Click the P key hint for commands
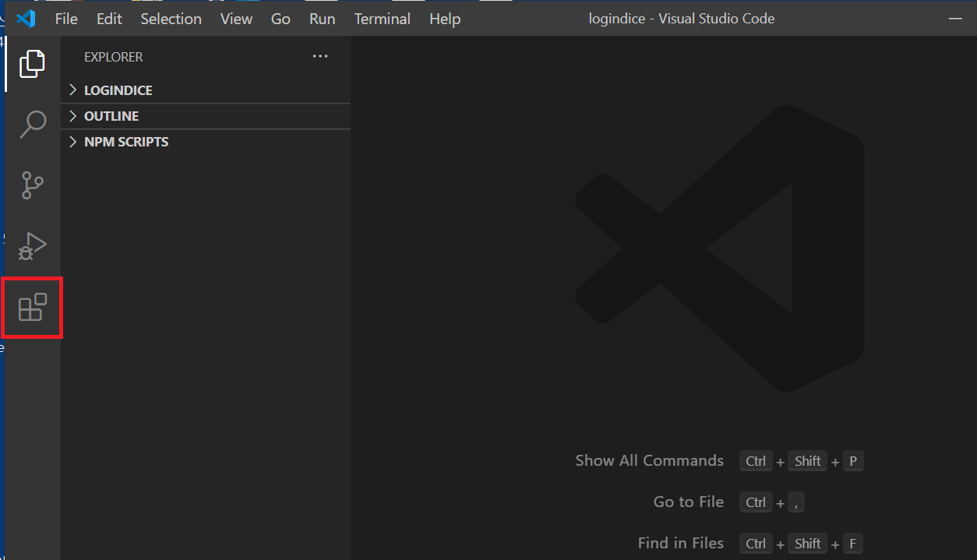The image size is (977, 560). [x=853, y=461]
